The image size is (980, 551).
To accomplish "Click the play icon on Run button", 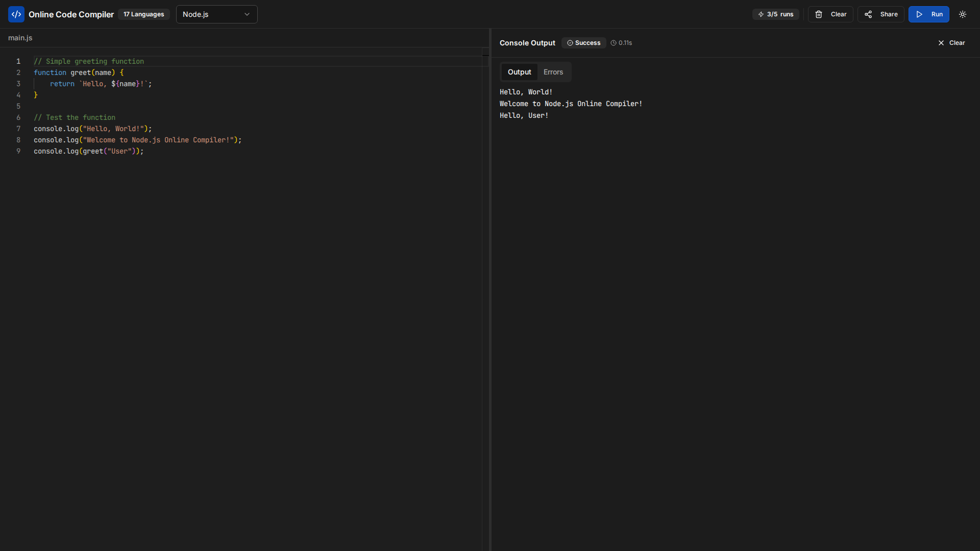I will click(919, 14).
